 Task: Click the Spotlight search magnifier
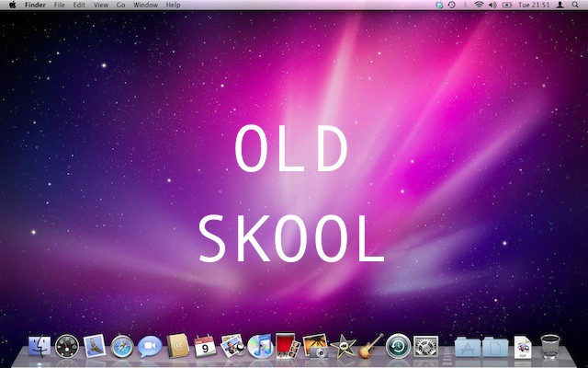point(575,6)
